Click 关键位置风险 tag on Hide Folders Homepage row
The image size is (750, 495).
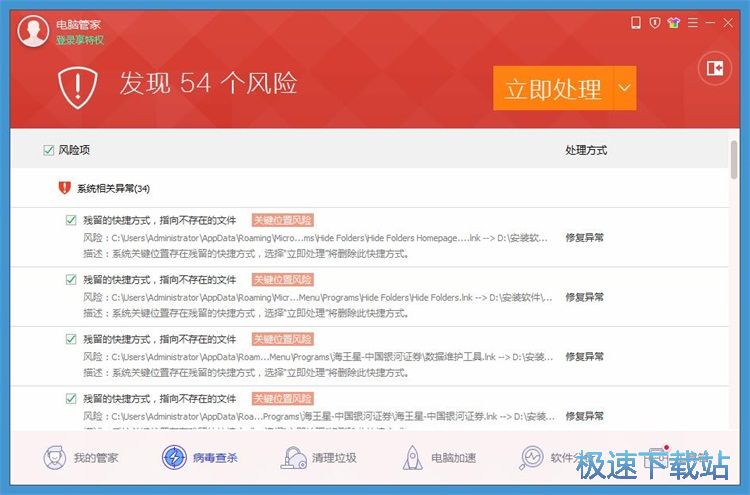pos(283,220)
